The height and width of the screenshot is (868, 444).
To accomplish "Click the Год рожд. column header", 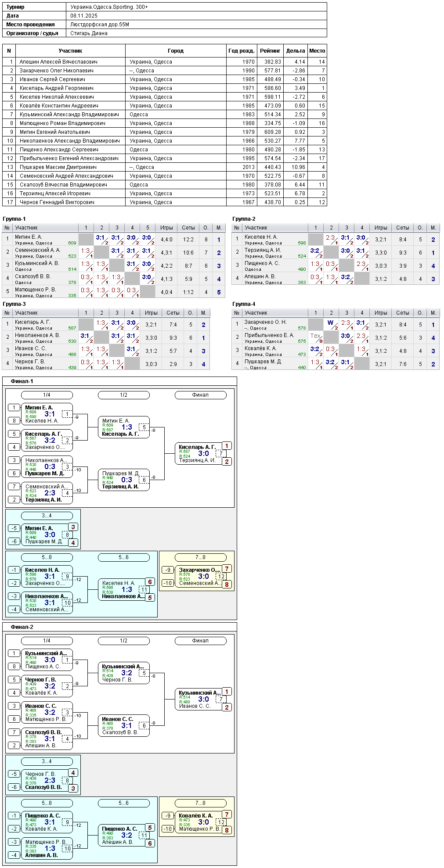I will click(x=242, y=51).
